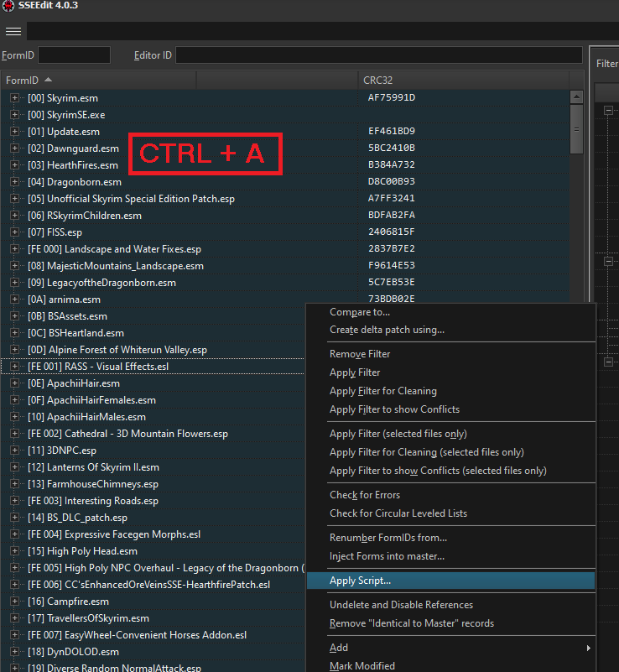Focus the Editor ID input field

coord(379,55)
